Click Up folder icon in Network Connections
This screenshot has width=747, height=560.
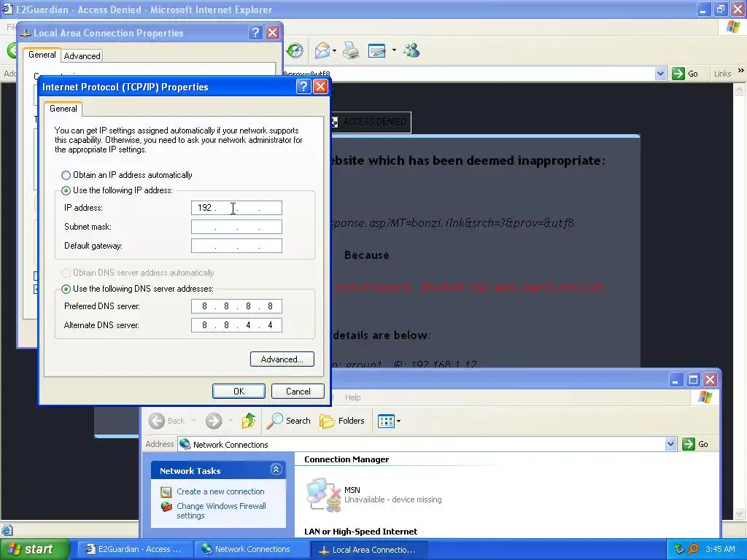(x=248, y=421)
